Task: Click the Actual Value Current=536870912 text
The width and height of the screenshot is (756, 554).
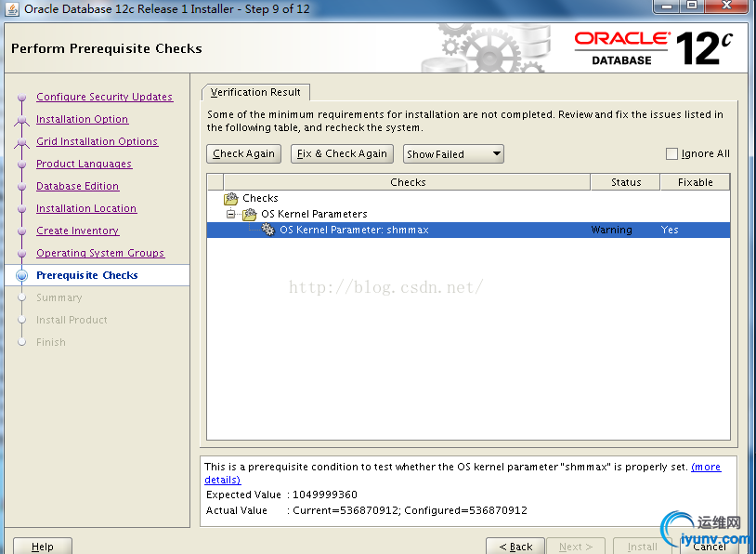Action: click(x=367, y=510)
